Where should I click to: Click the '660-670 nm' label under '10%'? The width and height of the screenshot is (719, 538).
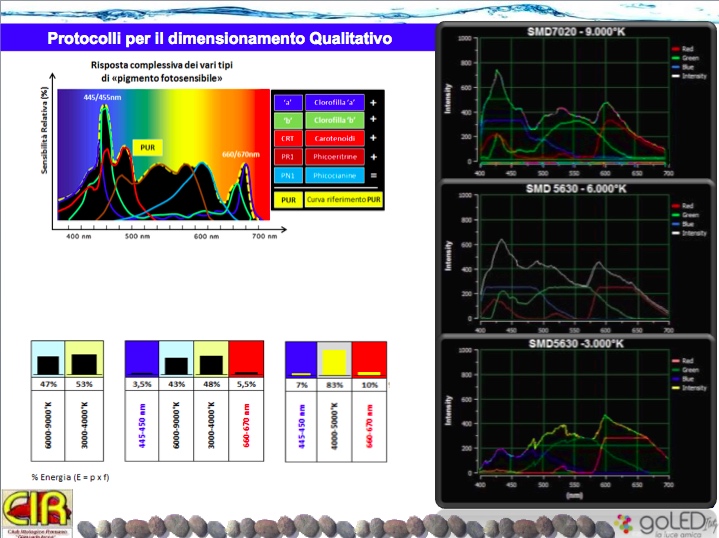click(369, 427)
